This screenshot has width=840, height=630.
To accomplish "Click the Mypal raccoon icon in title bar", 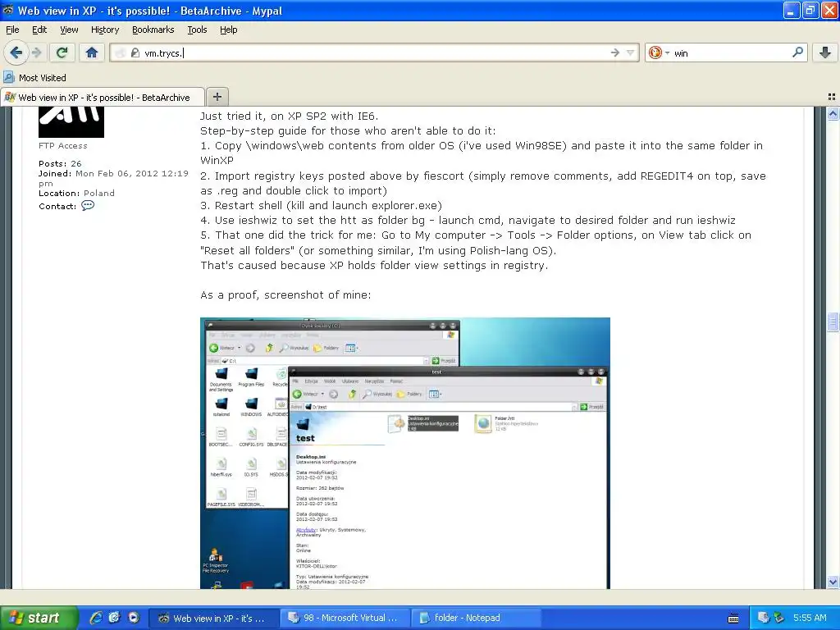I will 8,10.
